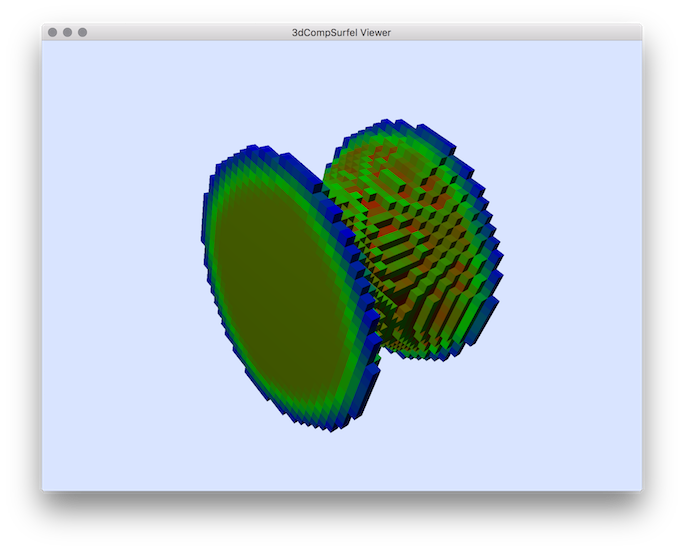This screenshot has height=551, width=684.
Task: Click the 3dCompSurfel Viewer window title
Action: (x=341, y=32)
